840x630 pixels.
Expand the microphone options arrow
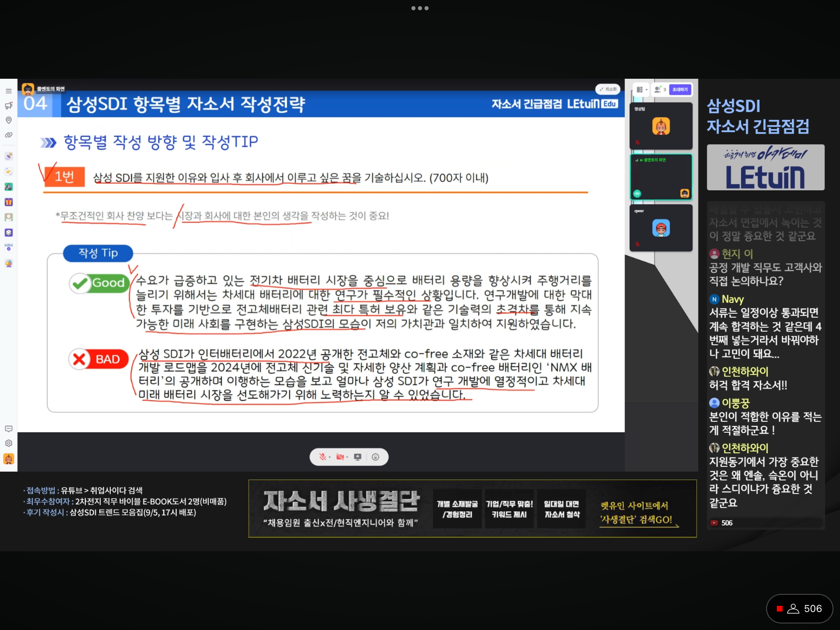click(330, 457)
